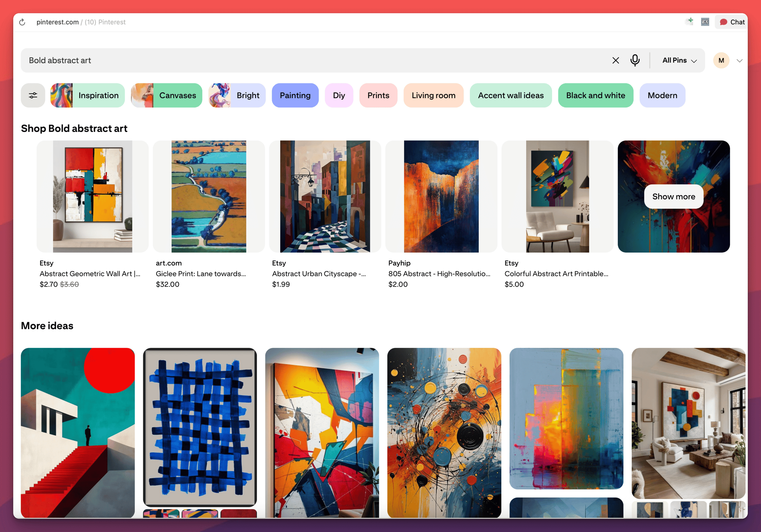Open Abstract Urban Cityscape Etsy listing
Viewport: 761px width, 532px height.
(325, 196)
